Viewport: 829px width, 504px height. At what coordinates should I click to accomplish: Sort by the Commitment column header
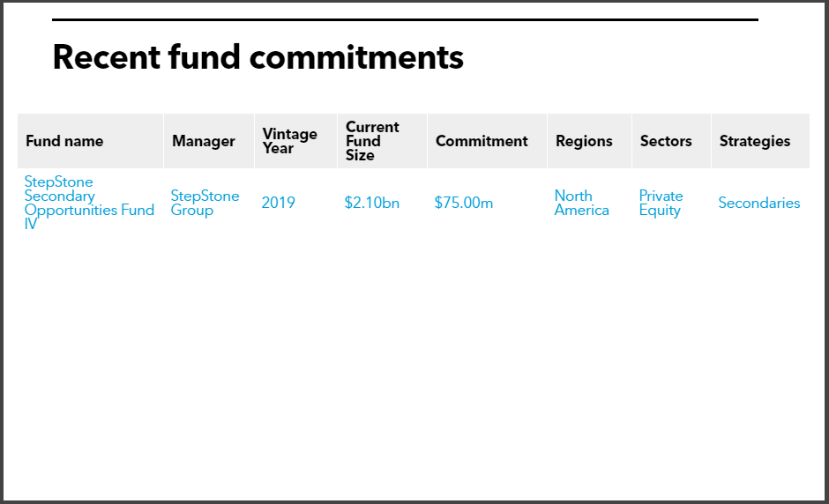click(x=482, y=141)
